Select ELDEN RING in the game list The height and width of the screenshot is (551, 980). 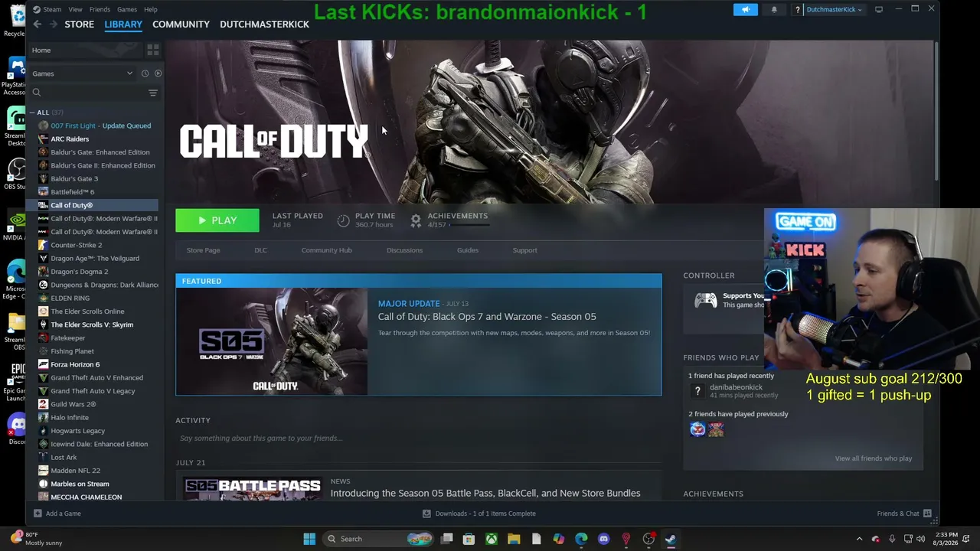[70, 298]
